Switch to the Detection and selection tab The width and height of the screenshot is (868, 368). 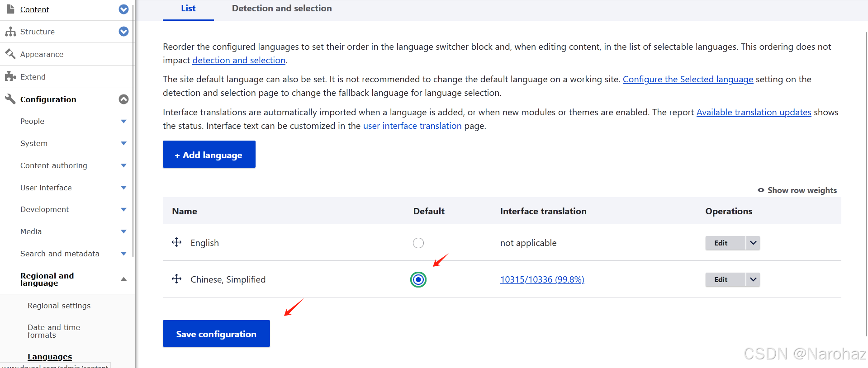point(281,8)
